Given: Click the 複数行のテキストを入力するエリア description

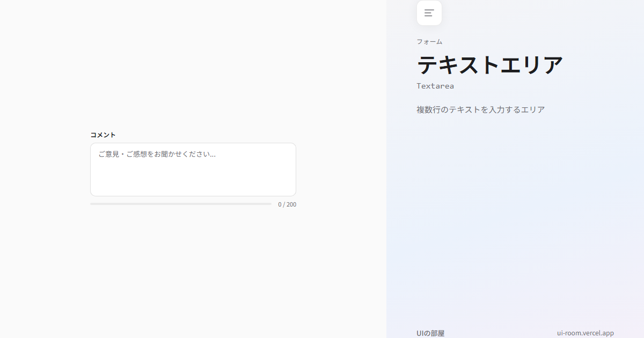Looking at the screenshot, I should [481, 109].
